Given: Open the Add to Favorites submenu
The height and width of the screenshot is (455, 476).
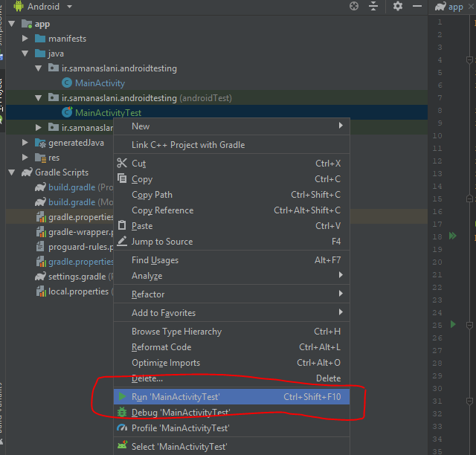Looking at the screenshot, I should click(x=232, y=313).
